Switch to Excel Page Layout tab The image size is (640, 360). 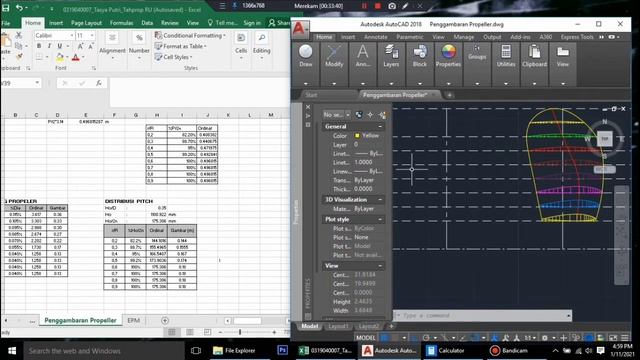tap(86, 23)
